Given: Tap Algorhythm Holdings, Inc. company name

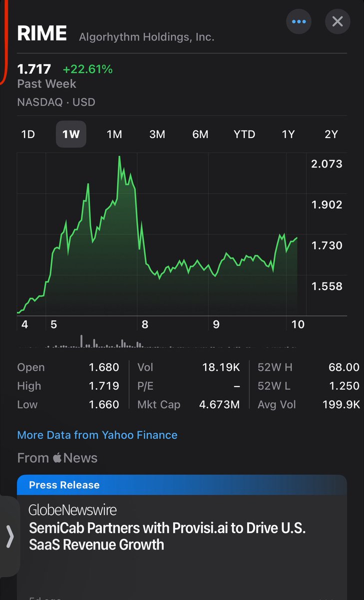Looking at the screenshot, I should [147, 37].
